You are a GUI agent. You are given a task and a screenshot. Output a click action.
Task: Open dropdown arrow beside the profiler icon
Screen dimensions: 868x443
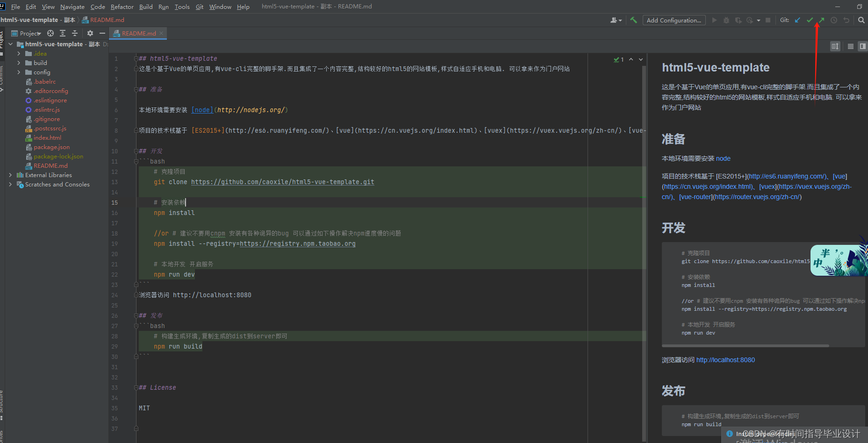click(759, 21)
